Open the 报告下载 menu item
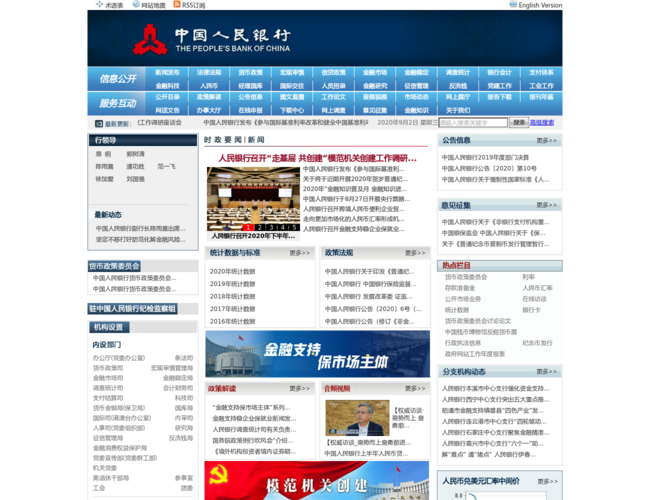Image resolution: width=650 pixels, height=500 pixels. coord(499,97)
